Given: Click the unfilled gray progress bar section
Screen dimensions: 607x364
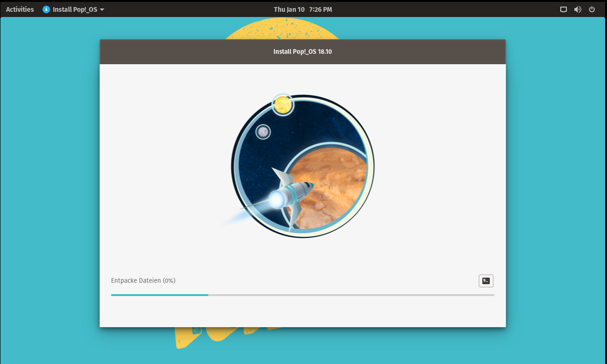Looking at the screenshot, I should [x=351, y=295].
